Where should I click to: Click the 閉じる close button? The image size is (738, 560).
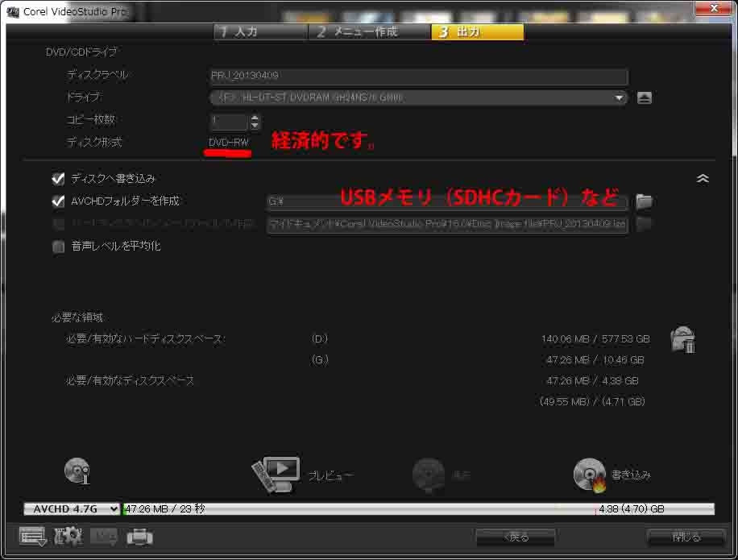[686, 537]
